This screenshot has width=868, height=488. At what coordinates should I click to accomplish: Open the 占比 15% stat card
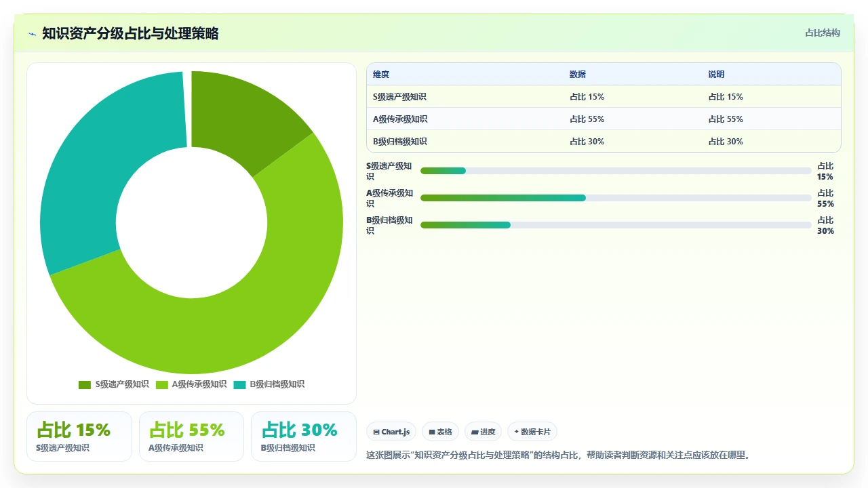(x=79, y=436)
